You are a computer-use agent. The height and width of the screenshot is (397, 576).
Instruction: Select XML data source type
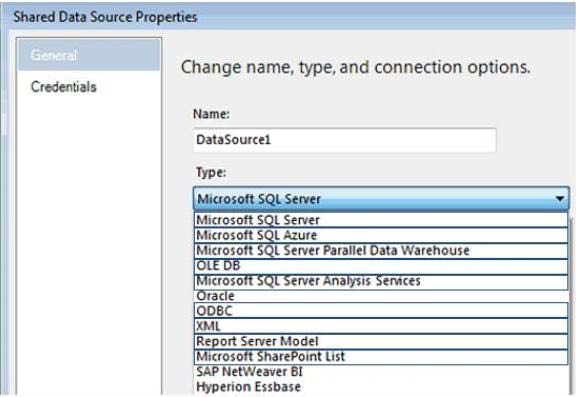381,326
